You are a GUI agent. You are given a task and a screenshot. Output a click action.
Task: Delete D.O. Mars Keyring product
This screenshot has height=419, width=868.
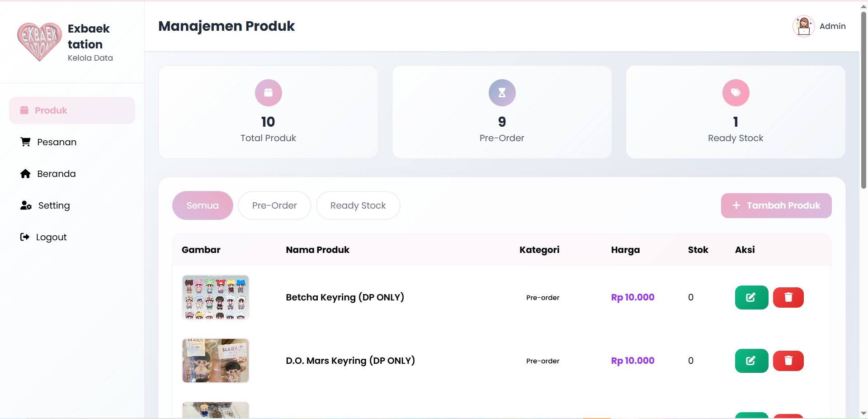click(x=788, y=361)
